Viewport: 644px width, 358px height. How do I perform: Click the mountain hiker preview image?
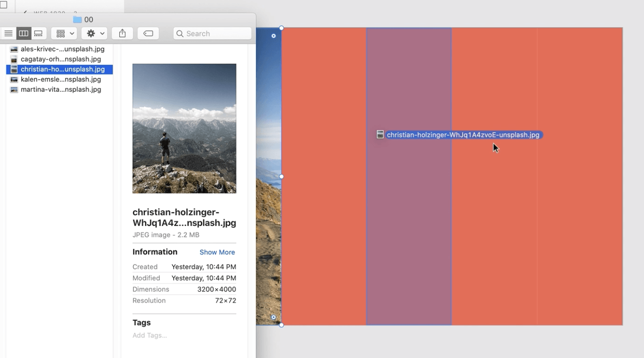coord(184,128)
